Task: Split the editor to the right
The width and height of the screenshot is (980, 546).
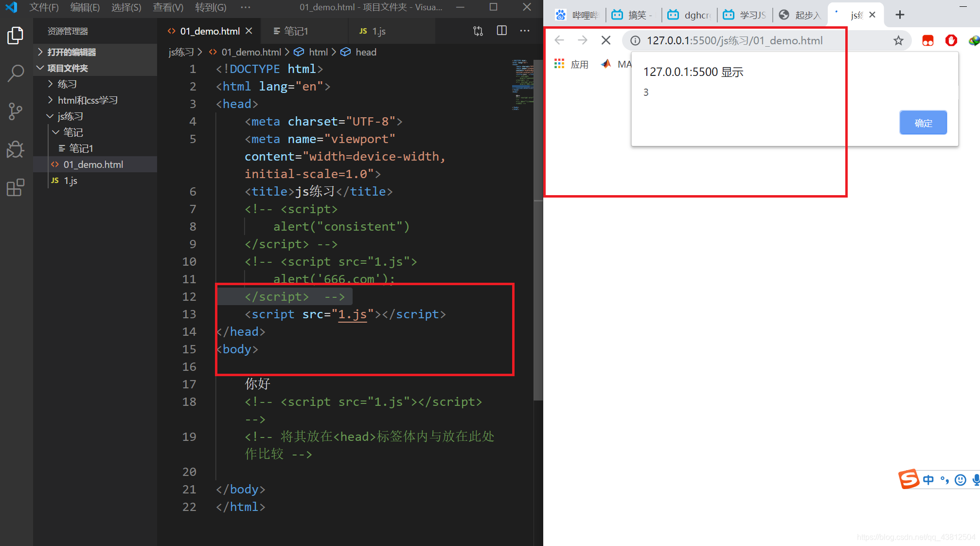Action: (502, 31)
